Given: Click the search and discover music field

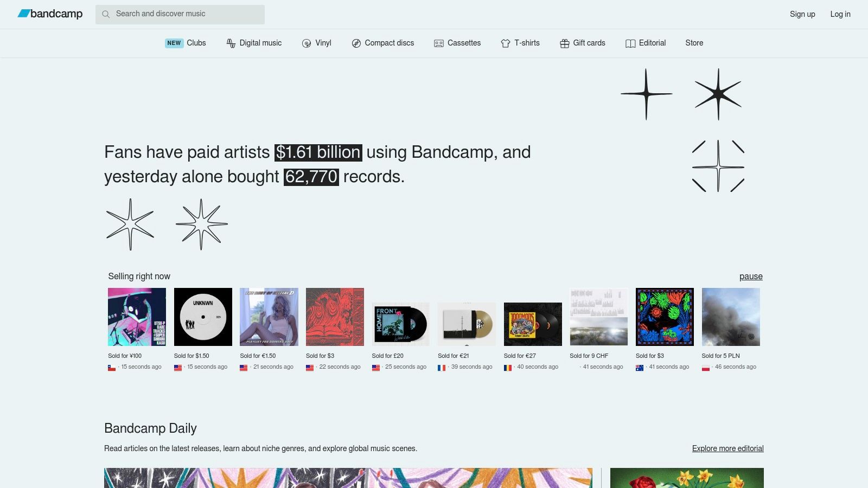Looking at the screenshot, I should [180, 14].
